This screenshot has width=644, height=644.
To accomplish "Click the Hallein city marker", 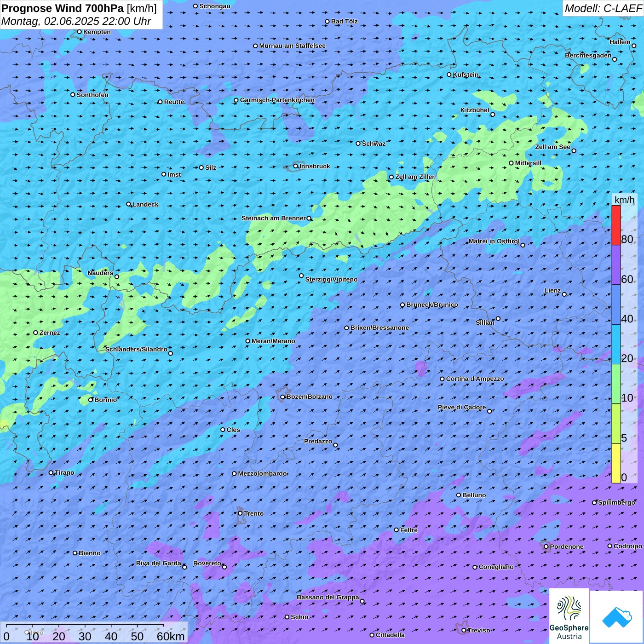I will click(634, 46).
